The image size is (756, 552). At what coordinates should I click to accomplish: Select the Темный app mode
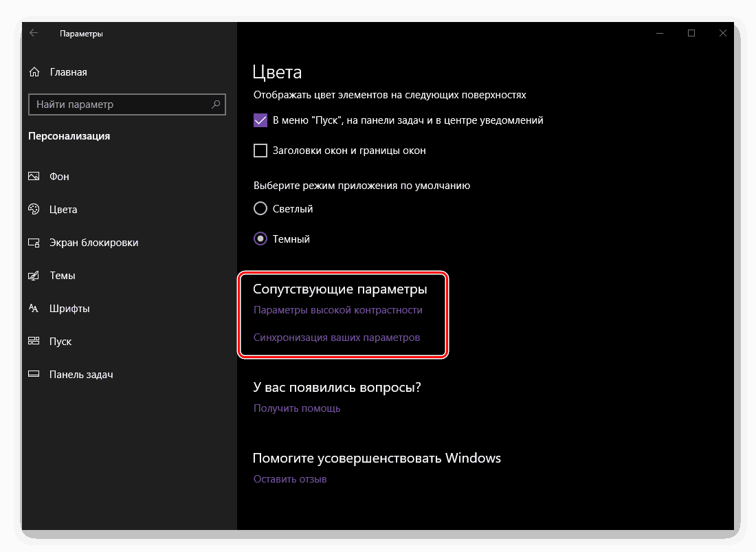pyautogui.click(x=260, y=239)
